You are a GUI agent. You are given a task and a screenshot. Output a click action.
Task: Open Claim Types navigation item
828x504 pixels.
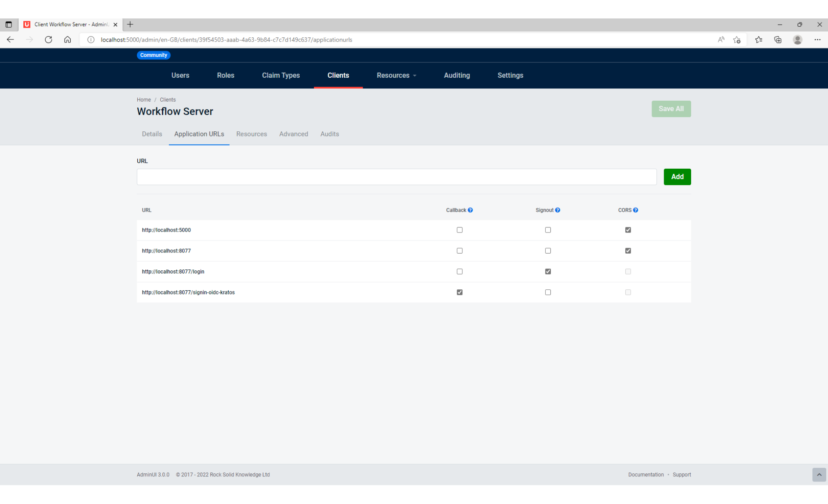tap(281, 75)
